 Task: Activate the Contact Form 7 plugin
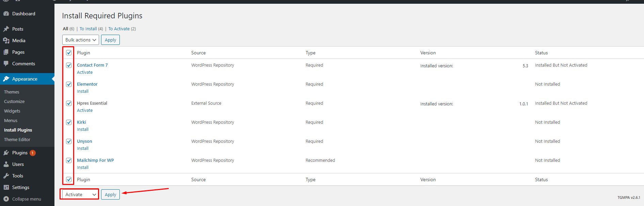click(x=85, y=72)
